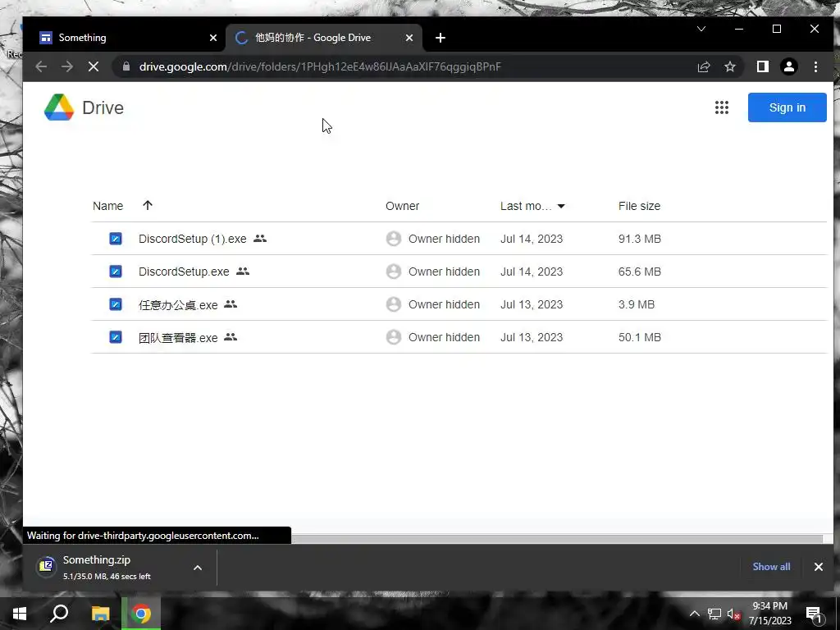The image size is (840, 630).
Task: Click the 65.6 MB file size
Action: point(640,272)
